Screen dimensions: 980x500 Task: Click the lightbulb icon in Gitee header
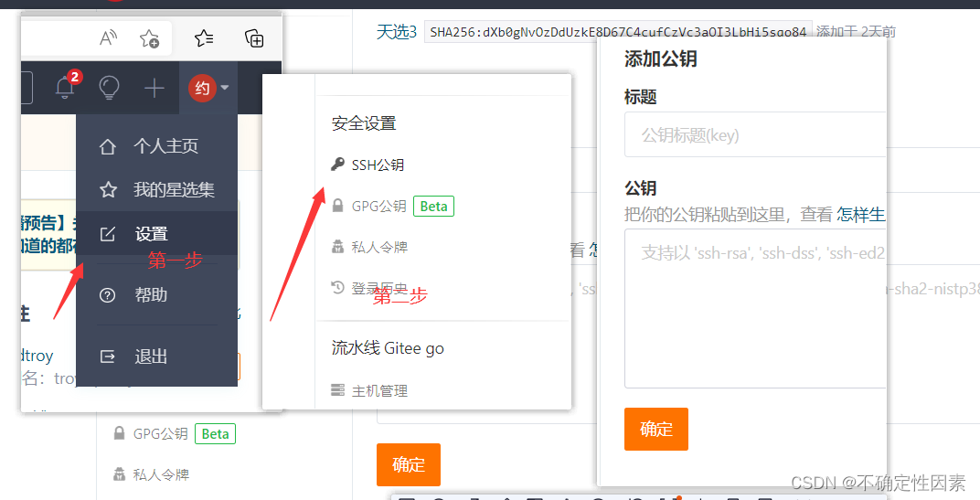click(x=110, y=88)
